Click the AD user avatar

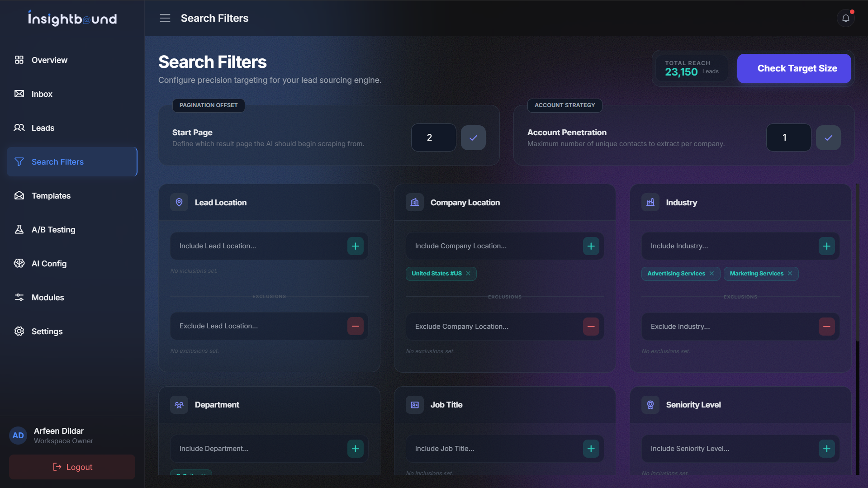18,436
